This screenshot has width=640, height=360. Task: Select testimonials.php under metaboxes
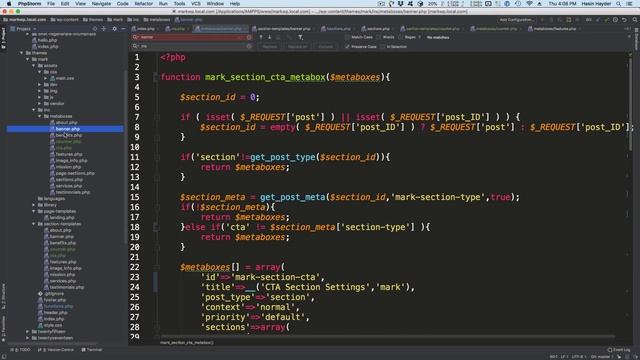(x=73, y=192)
